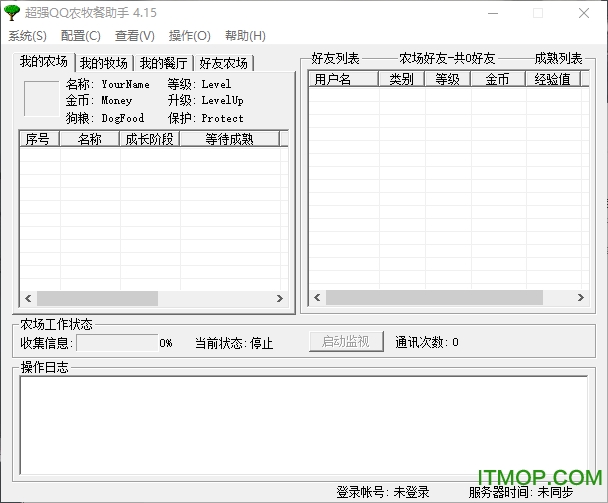Sort friends list by 用户名 column header

(x=341, y=80)
